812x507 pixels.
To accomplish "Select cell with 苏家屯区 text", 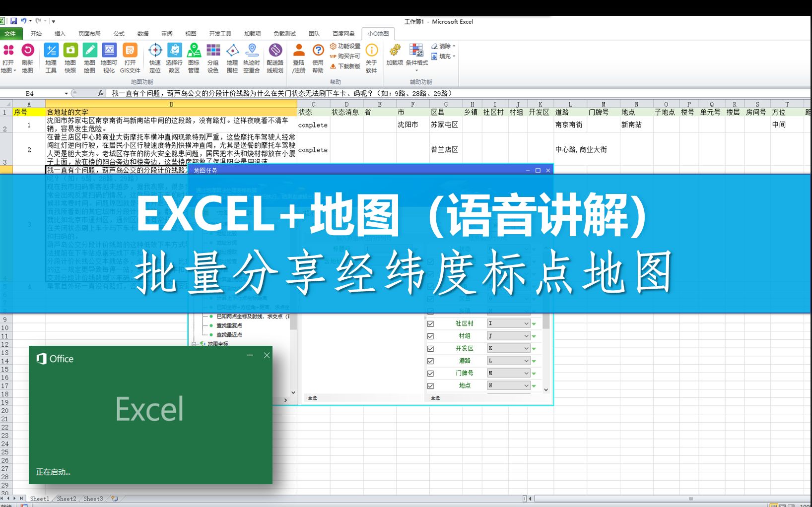I will pos(446,125).
